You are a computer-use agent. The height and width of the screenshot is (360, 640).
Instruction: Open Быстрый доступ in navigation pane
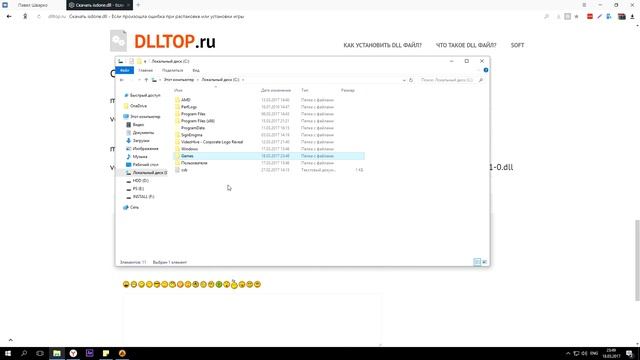[145, 95]
